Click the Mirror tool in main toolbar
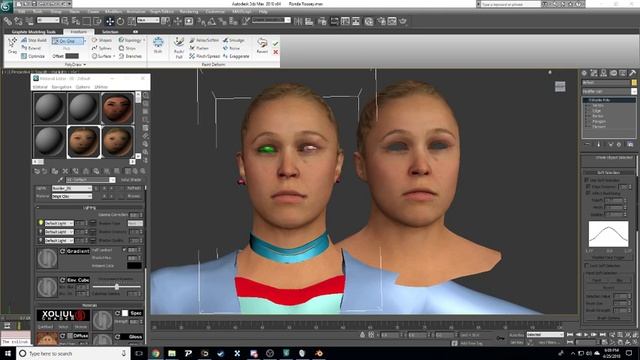Screen dimensions: 640x360 pos(298,21)
